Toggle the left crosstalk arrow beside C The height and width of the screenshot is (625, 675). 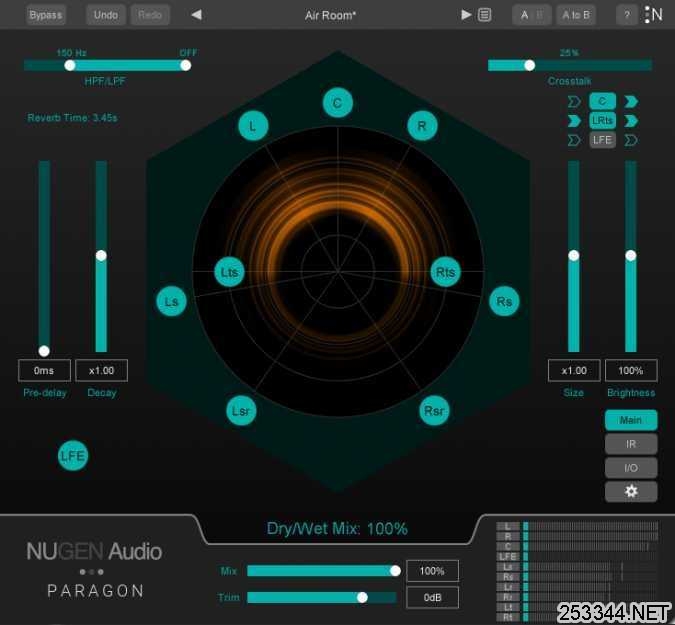574,102
